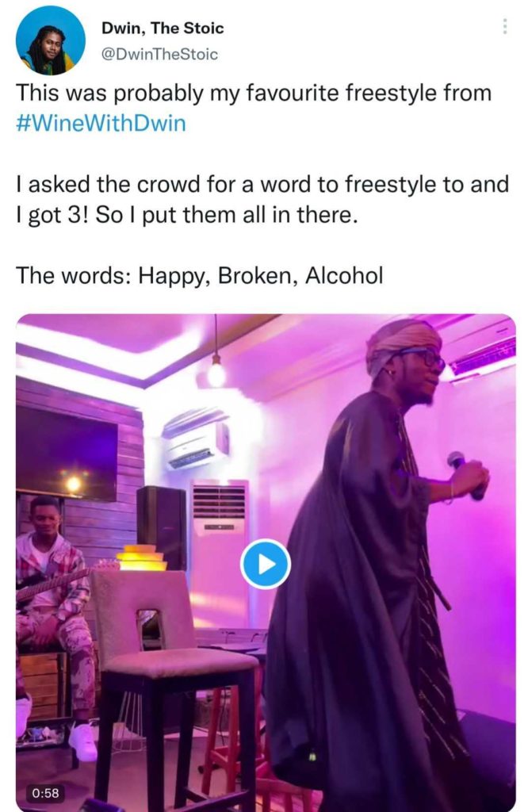Play the freestyle video
Screen dimensions: 528x812
point(266,564)
